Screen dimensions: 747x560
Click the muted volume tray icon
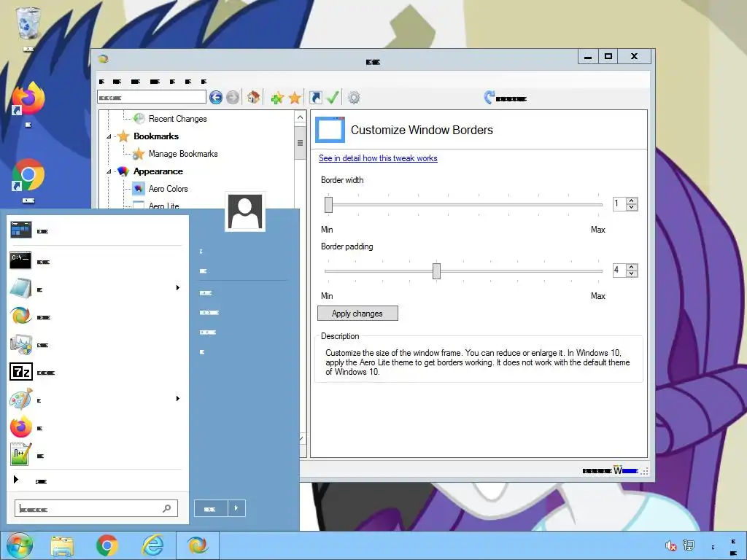671,545
